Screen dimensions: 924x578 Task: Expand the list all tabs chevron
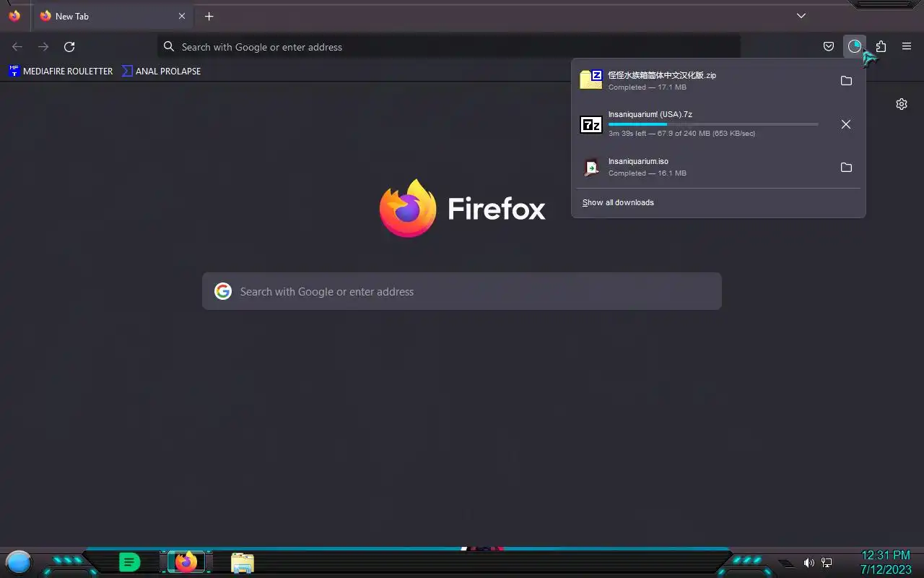tap(801, 16)
